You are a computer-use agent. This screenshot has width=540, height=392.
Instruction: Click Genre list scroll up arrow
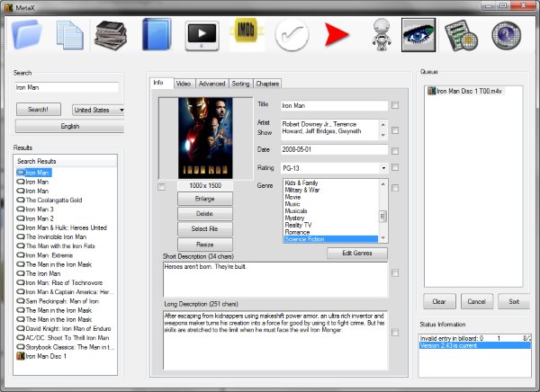pos(382,184)
